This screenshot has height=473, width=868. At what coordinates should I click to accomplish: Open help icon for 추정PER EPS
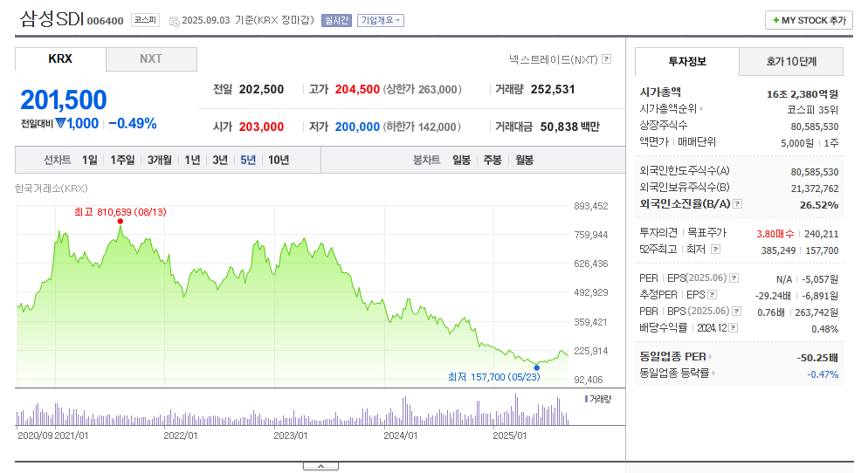713,294
